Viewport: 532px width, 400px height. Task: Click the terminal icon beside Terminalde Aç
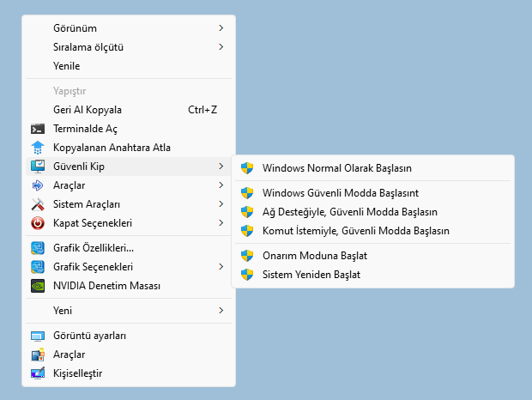click(x=38, y=129)
